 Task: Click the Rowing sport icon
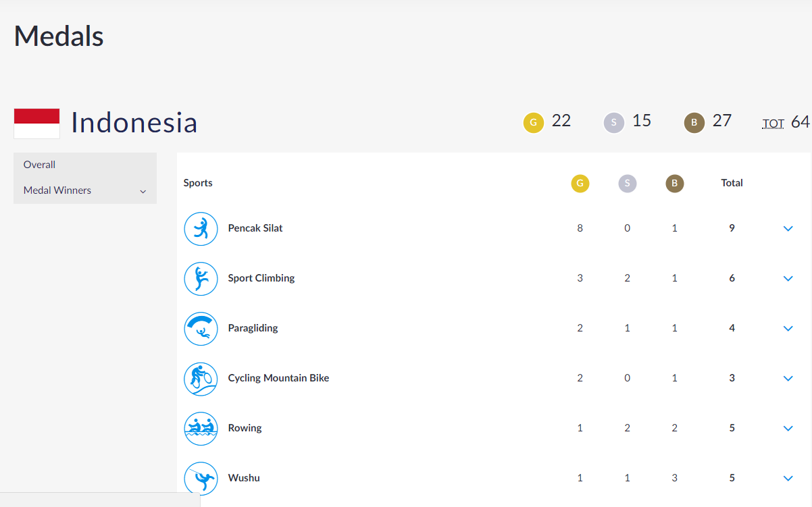[x=201, y=429]
